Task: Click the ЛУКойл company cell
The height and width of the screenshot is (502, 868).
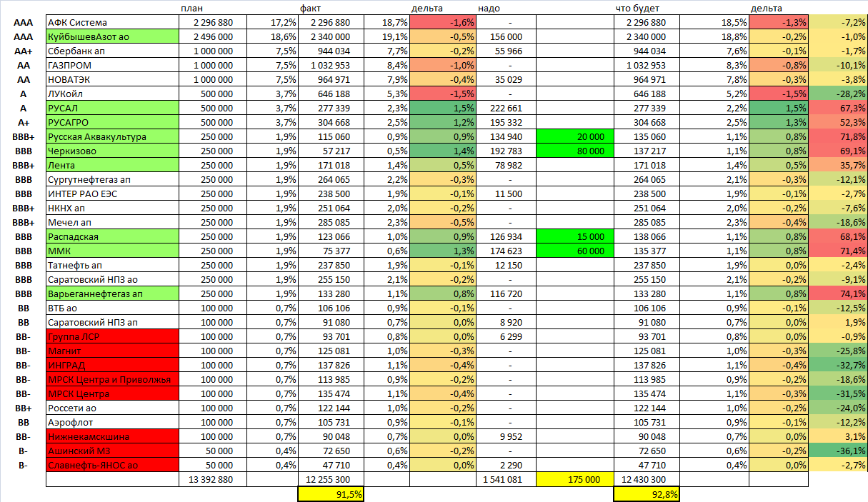Action: (x=111, y=94)
